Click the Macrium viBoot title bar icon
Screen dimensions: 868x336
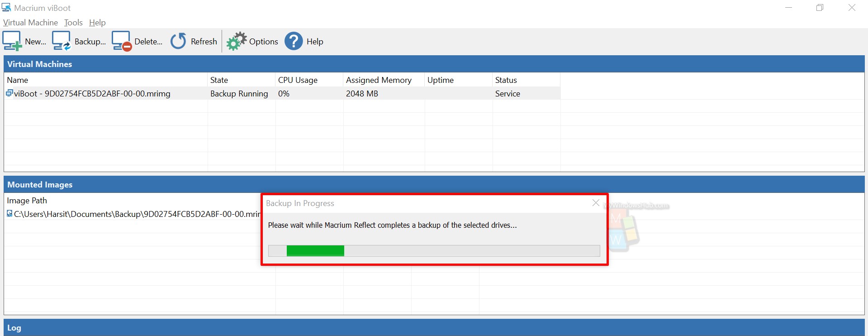6,8
